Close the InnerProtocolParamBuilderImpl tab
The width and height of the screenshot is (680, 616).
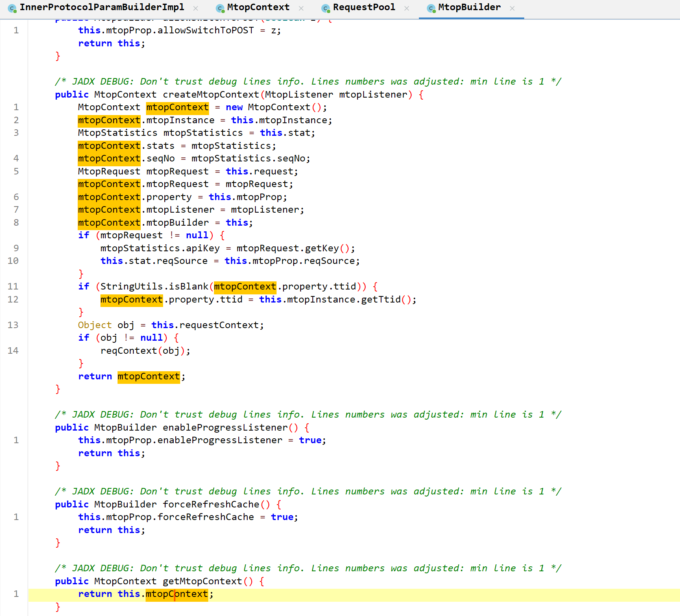(x=196, y=8)
